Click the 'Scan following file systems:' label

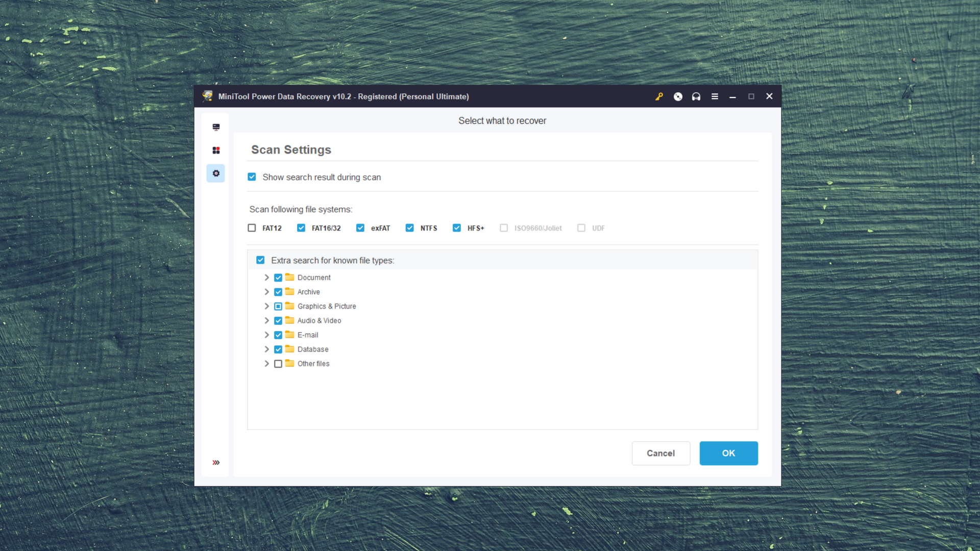301,209
